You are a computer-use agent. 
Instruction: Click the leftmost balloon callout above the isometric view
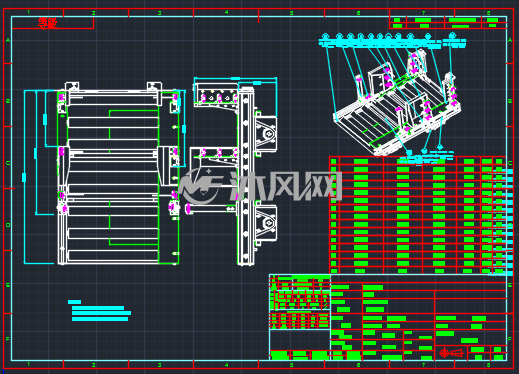tap(325, 36)
